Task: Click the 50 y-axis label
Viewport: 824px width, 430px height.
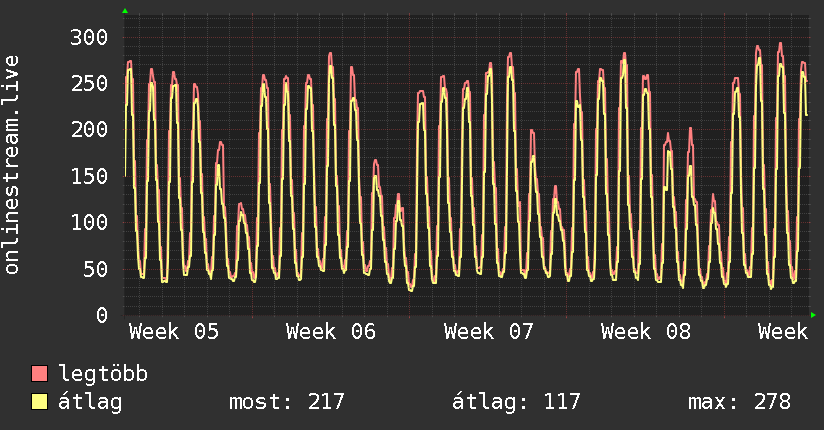Action: click(x=94, y=269)
